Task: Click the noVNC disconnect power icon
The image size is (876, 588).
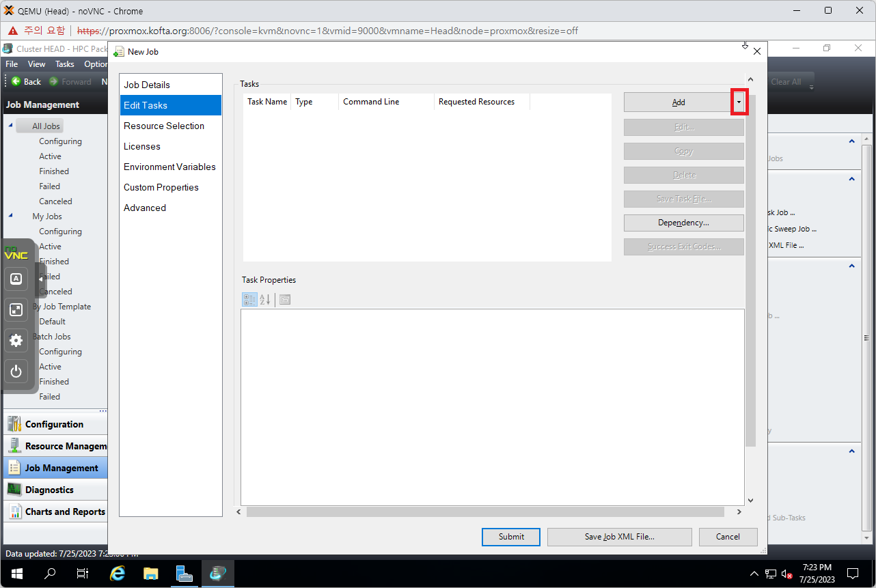Action: [x=16, y=372]
